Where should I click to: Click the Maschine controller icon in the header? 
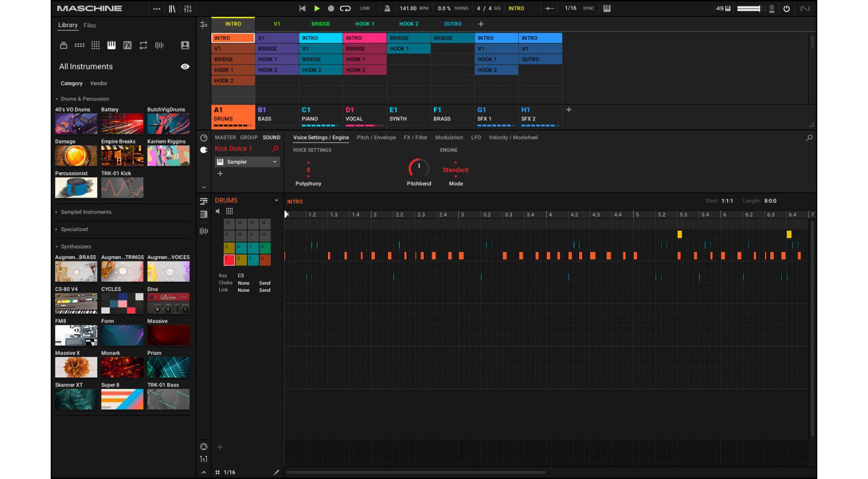pyautogui.click(x=606, y=8)
